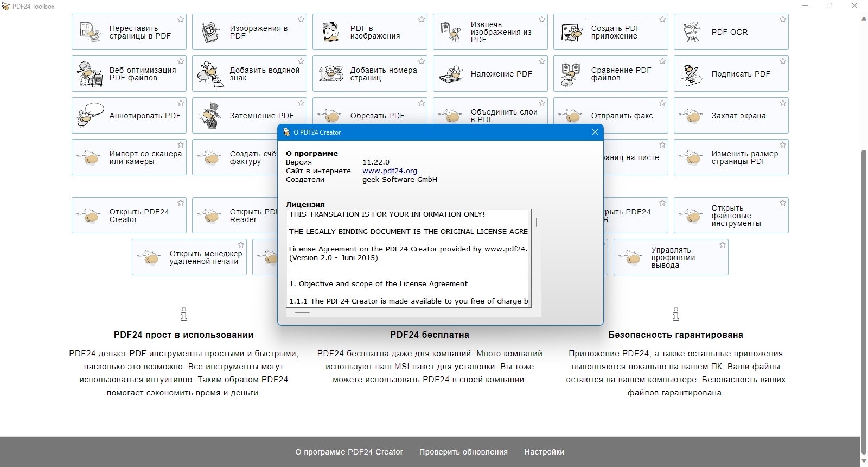Open the Добавить номера страниц 123 icon

(x=331, y=74)
